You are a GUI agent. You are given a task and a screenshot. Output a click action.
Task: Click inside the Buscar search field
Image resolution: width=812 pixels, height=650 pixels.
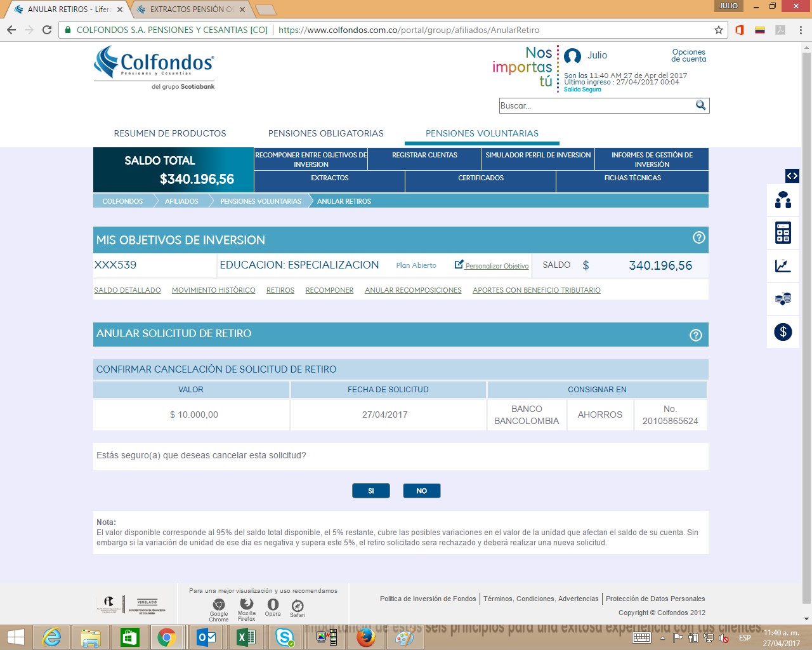point(595,106)
